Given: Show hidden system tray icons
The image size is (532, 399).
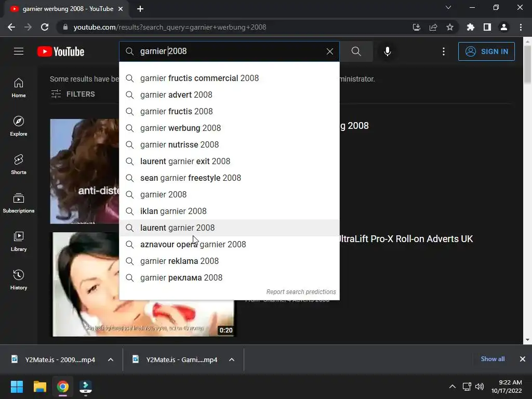Looking at the screenshot, I should pos(453,387).
